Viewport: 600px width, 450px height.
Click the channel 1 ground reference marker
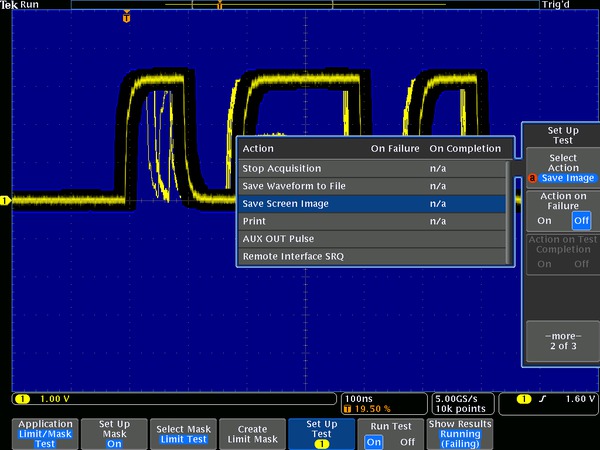click(x=5, y=201)
